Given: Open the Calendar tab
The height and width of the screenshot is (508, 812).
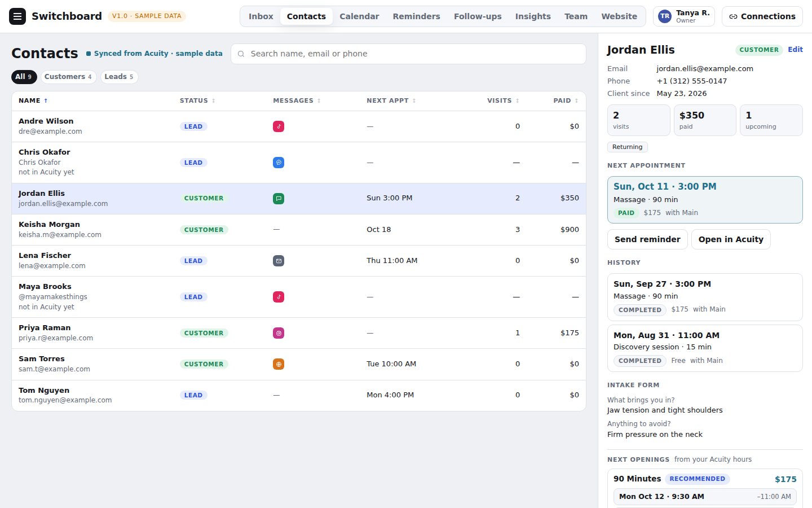Looking at the screenshot, I should pos(359,16).
